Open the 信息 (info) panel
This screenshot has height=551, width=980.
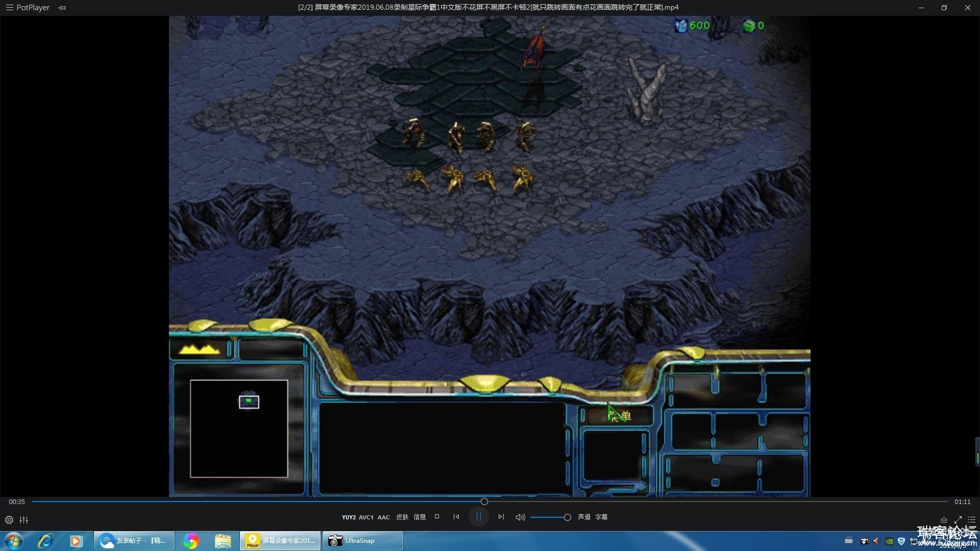420,517
